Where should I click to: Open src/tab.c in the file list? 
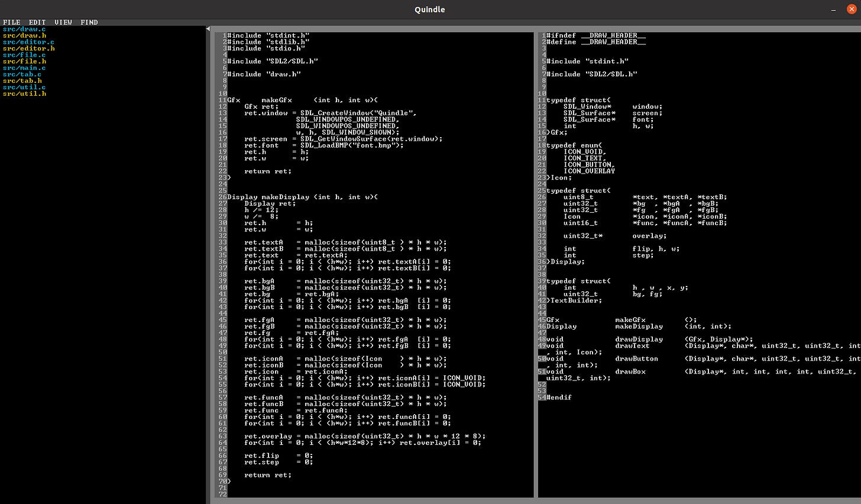[22, 74]
